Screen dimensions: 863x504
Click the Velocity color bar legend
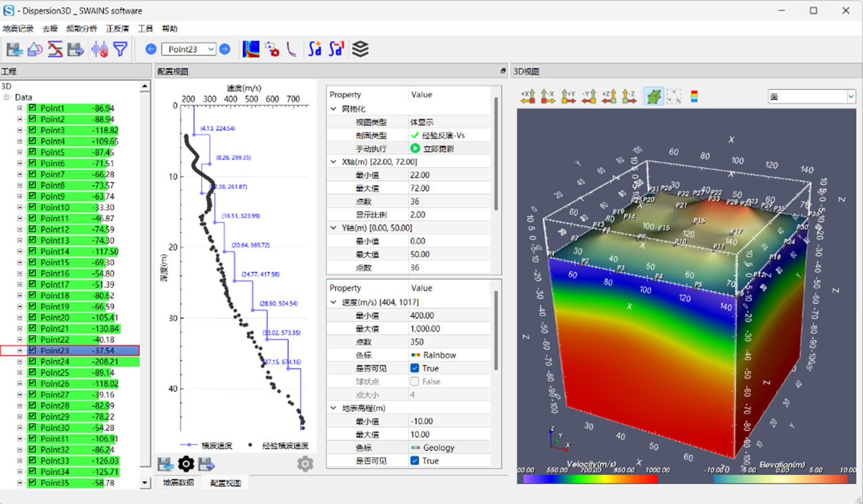[x=589, y=479]
